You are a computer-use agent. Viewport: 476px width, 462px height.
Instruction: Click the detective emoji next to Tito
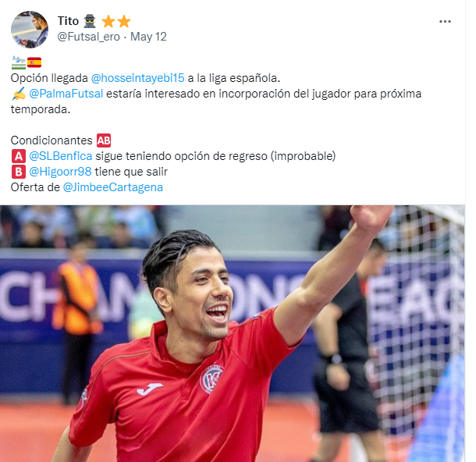coord(90,21)
